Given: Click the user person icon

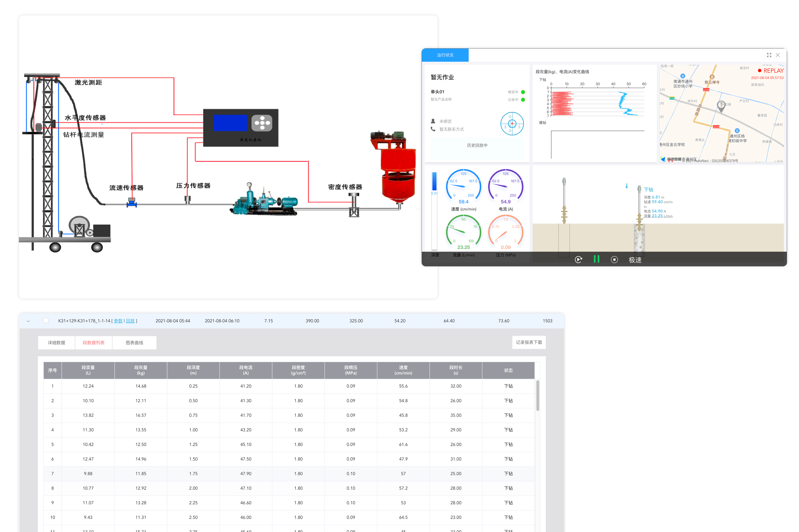Looking at the screenshot, I should point(433,121).
